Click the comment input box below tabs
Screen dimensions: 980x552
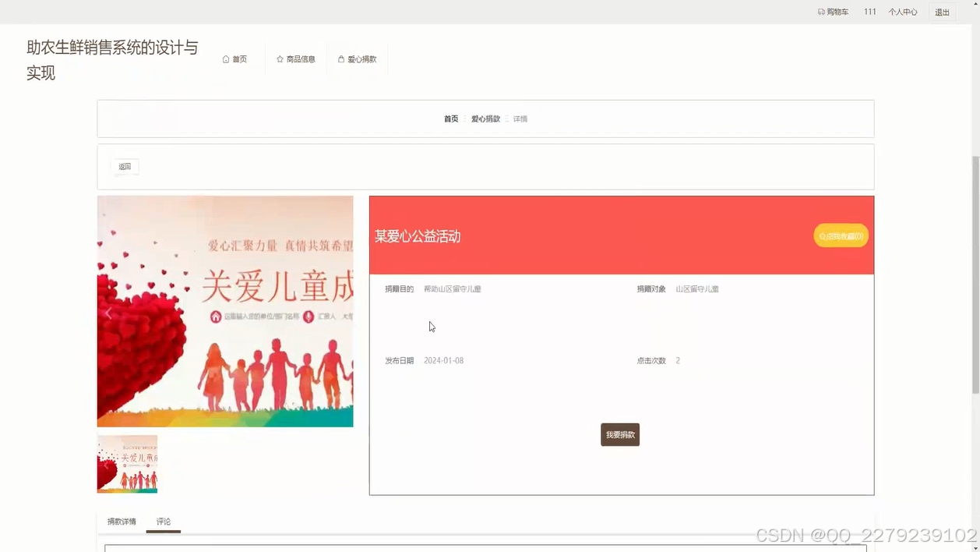(485, 548)
